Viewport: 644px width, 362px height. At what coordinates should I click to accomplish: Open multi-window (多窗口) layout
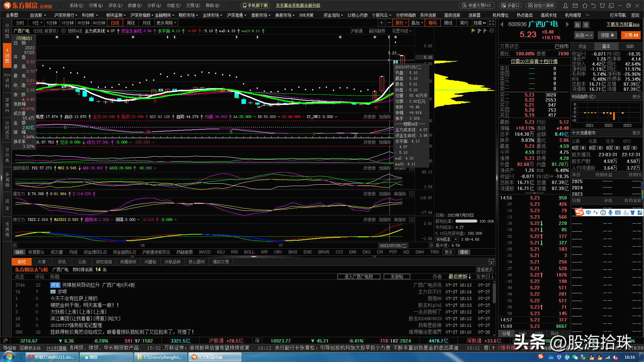click(509, 5)
